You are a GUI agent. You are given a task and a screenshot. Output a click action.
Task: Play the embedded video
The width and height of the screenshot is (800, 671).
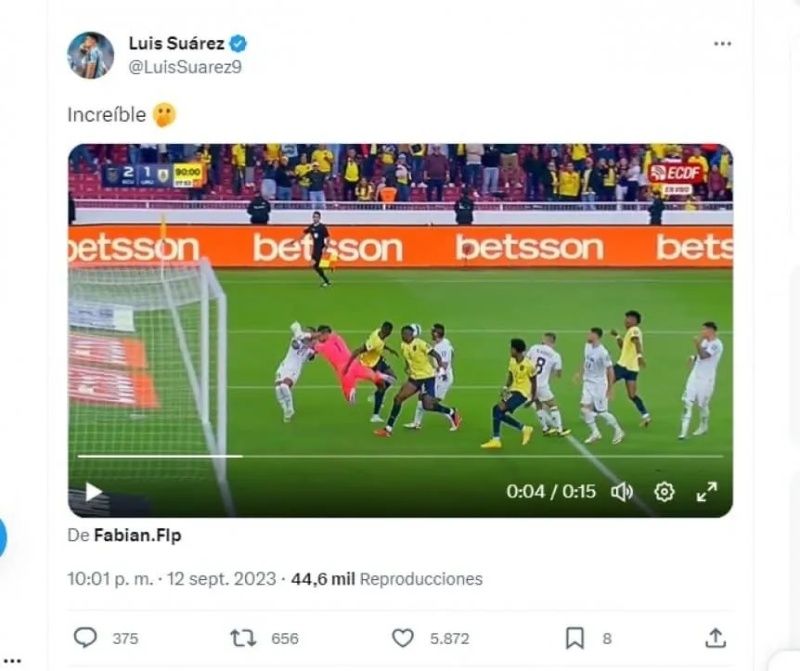93,492
